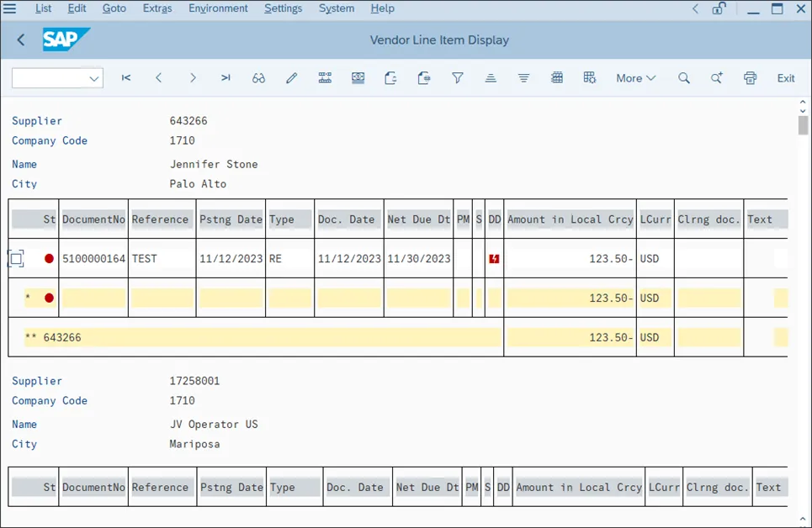Click Amount in Local Crcy header in first table
This screenshot has height=528, width=812.
point(571,219)
